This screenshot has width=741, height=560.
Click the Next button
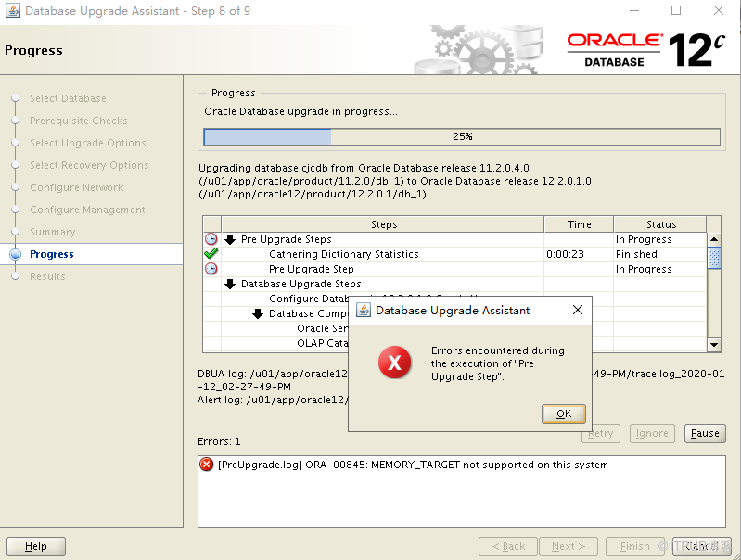569,546
